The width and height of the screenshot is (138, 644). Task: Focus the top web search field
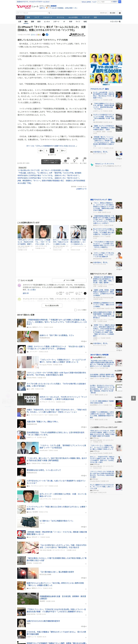point(104,2)
